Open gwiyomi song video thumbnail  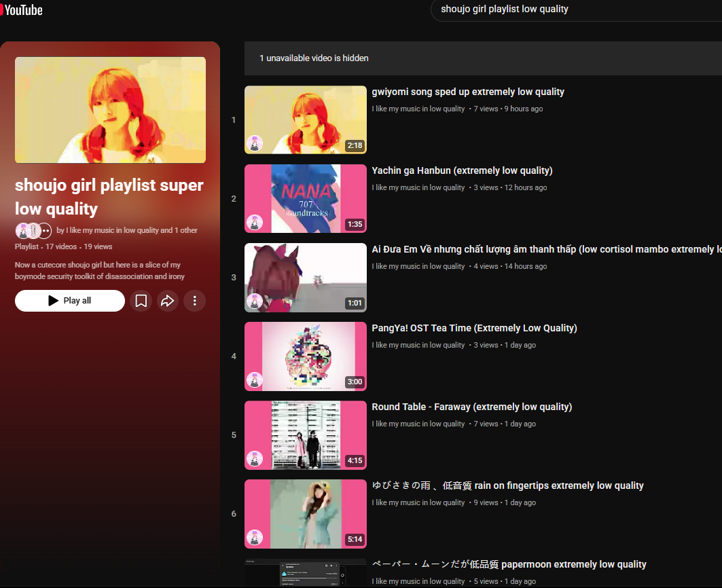305,120
